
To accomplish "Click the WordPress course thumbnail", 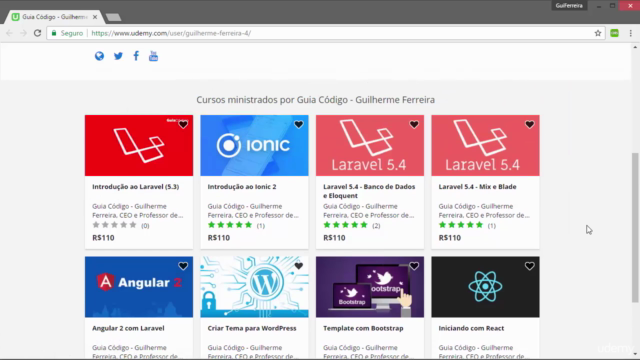I will pos(254,287).
